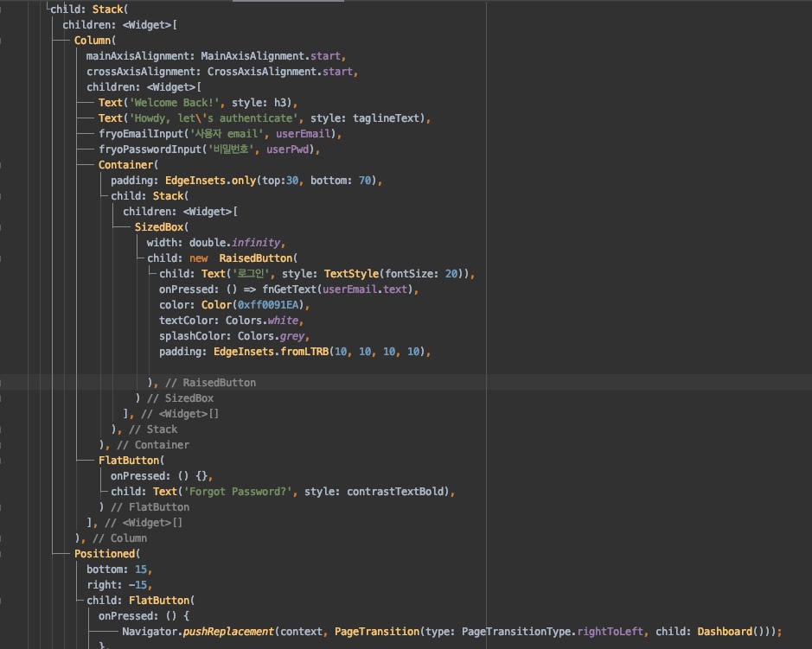Click the 0xff0091EA color hex value
Screen dimensions: 812x649
click(268, 305)
